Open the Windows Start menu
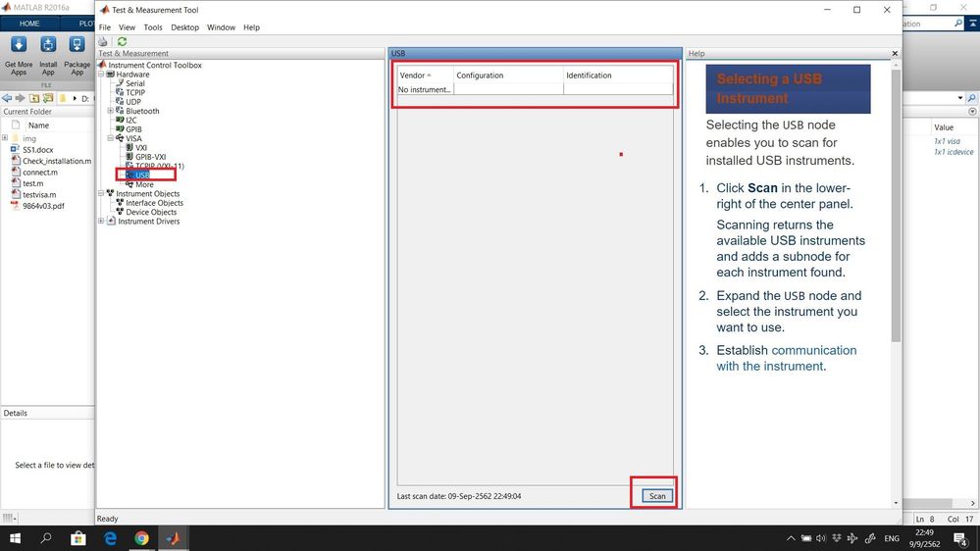The height and width of the screenshot is (551, 980). [x=15, y=538]
